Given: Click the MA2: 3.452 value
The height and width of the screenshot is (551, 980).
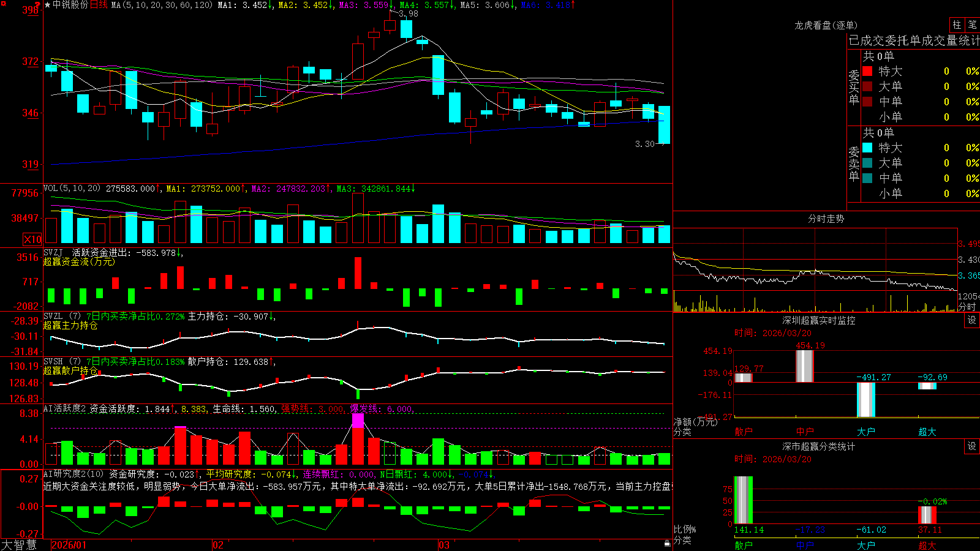Looking at the screenshot, I should pos(306,5).
